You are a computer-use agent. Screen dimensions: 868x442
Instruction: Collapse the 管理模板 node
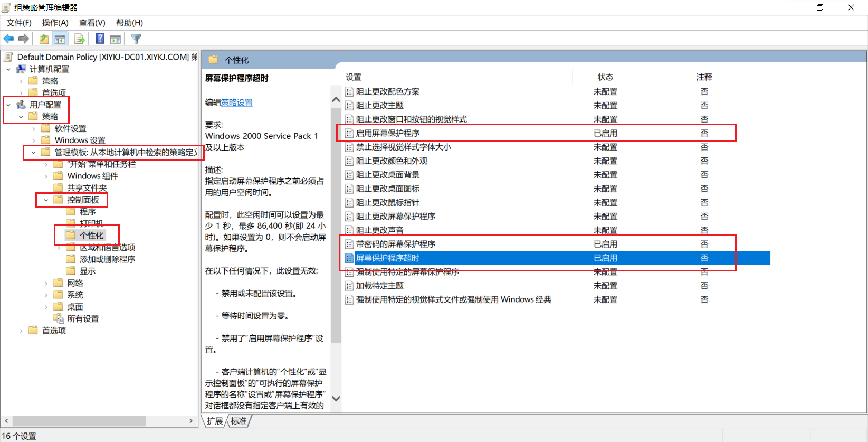(33, 152)
